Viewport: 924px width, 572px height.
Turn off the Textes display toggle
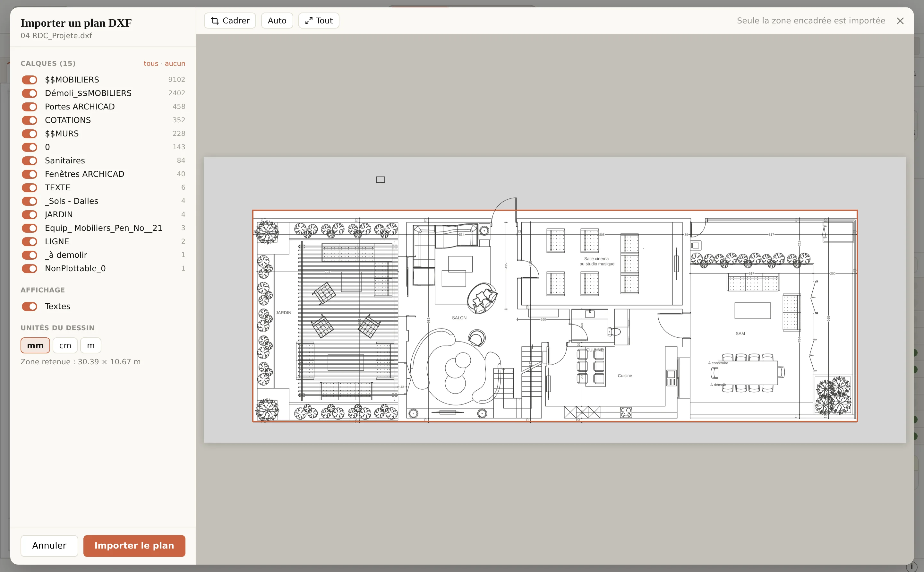(30, 307)
